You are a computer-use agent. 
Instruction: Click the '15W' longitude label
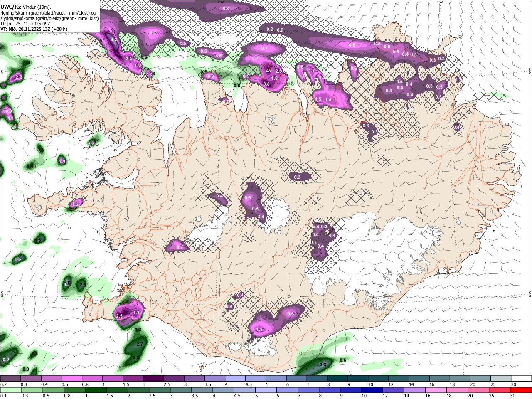440,2
